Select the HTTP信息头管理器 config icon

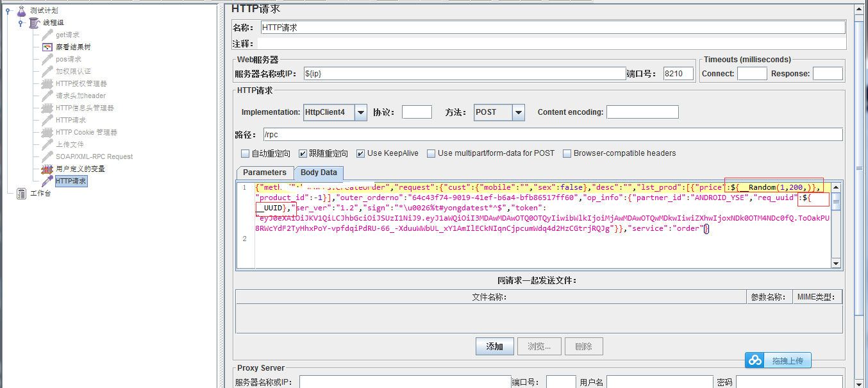(x=47, y=108)
